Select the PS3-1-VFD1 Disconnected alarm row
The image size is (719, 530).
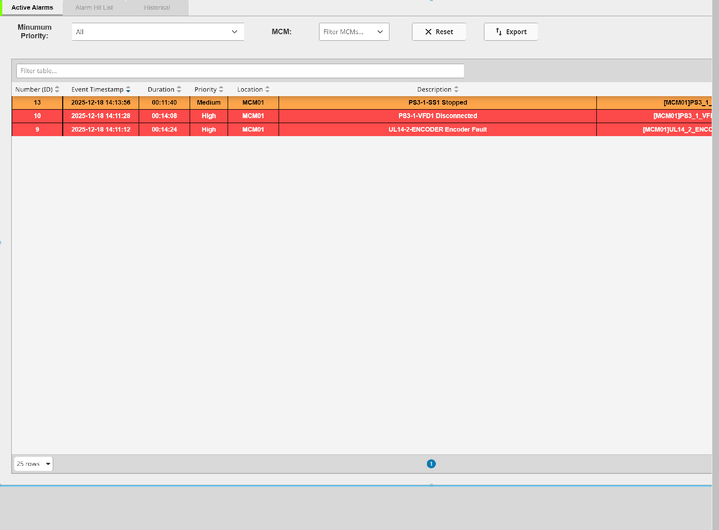[437, 116]
